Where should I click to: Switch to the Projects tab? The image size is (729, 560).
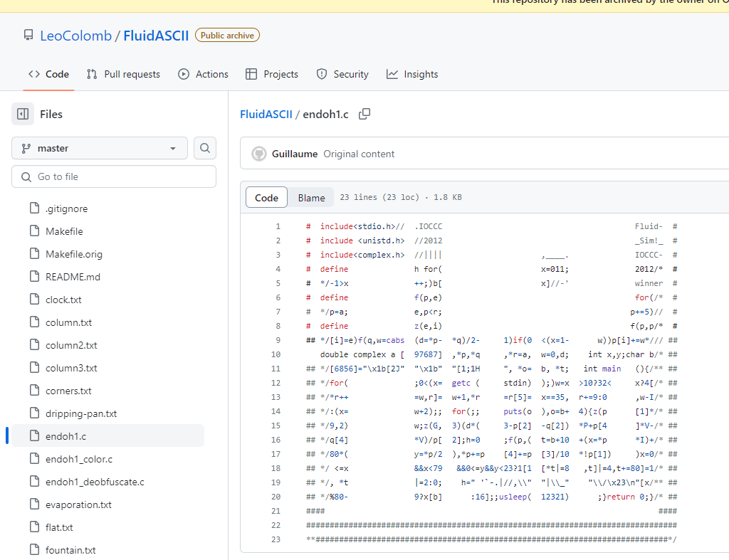[272, 74]
